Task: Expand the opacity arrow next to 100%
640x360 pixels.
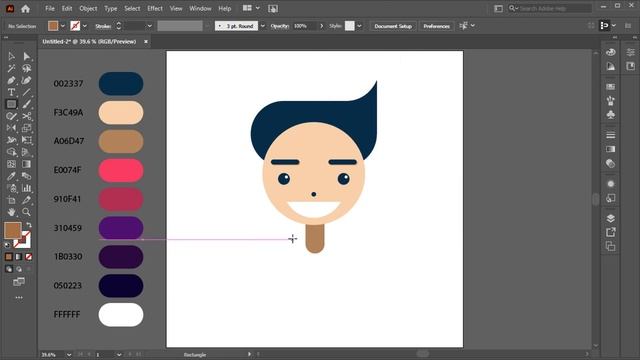Action: point(322,26)
